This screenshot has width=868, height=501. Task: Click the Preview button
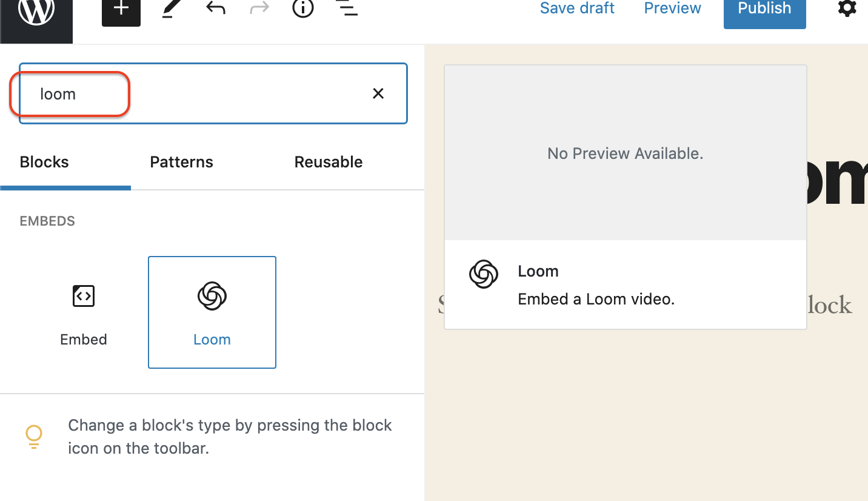(672, 8)
